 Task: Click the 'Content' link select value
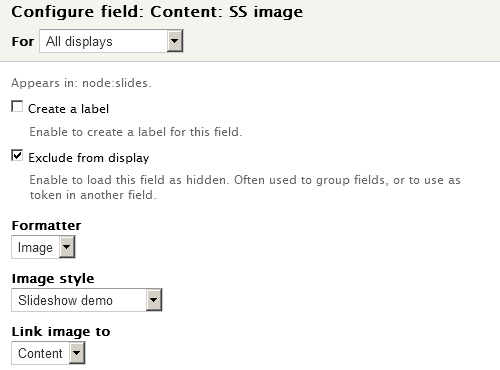[x=40, y=353]
